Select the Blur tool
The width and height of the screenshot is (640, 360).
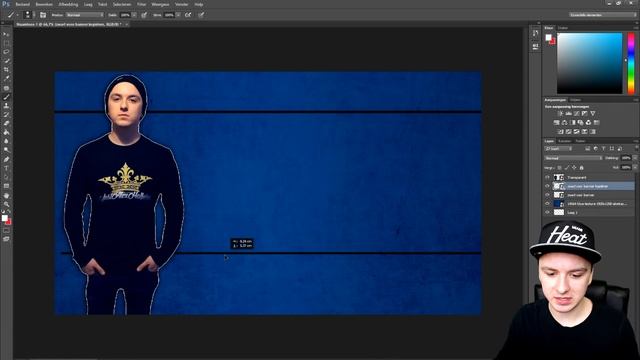click(6, 141)
